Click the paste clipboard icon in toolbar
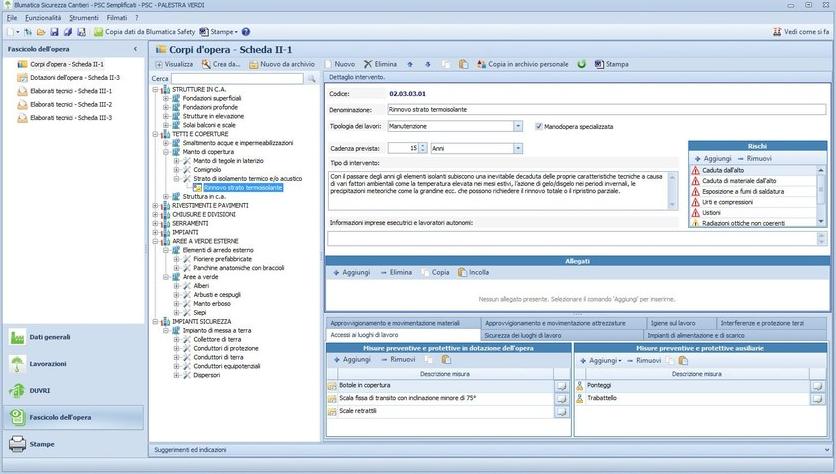Viewport: 836px width, 474px height. tap(463, 64)
